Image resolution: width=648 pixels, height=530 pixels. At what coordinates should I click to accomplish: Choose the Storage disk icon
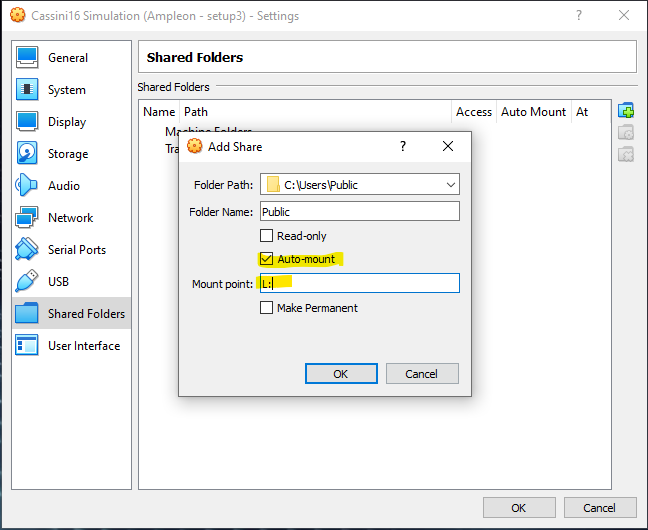[x=27, y=153]
